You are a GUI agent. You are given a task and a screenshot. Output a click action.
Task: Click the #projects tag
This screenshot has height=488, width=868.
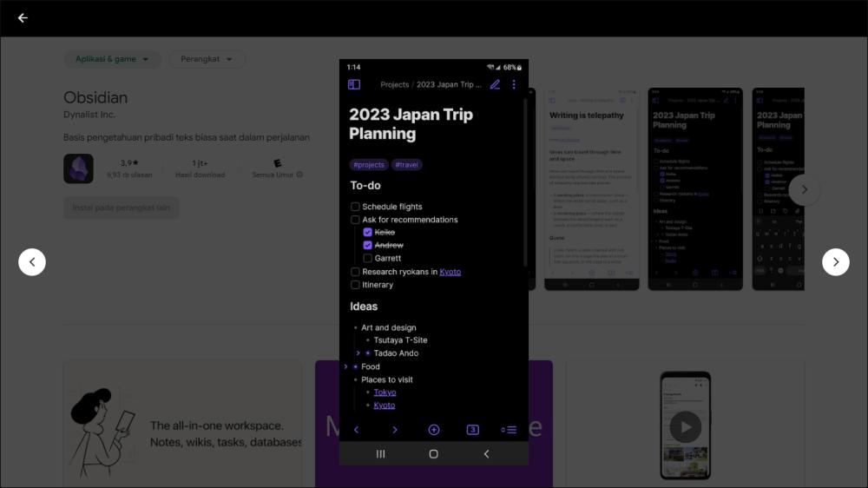(369, 165)
